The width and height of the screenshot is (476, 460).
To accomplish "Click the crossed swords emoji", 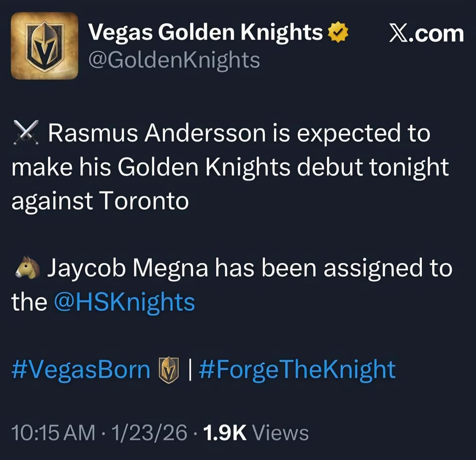I will [x=27, y=134].
